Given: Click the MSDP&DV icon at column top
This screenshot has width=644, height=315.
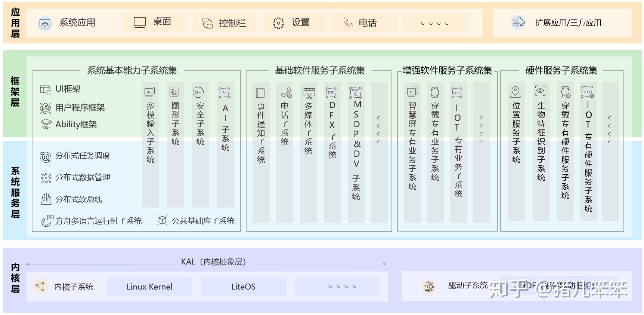Looking at the screenshot, I should pyautogui.click(x=356, y=92).
